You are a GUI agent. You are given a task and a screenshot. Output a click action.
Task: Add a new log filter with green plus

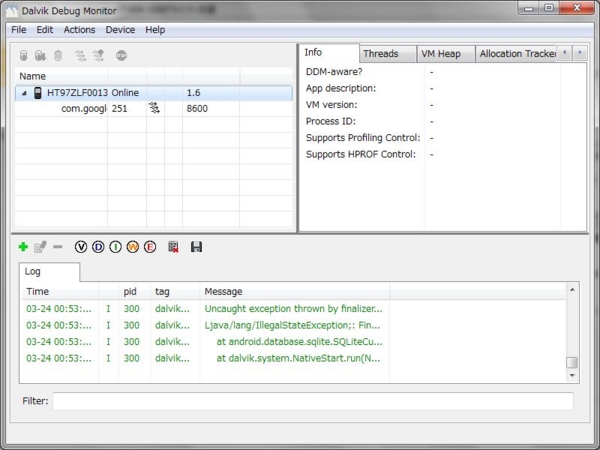tap(23, 247)
